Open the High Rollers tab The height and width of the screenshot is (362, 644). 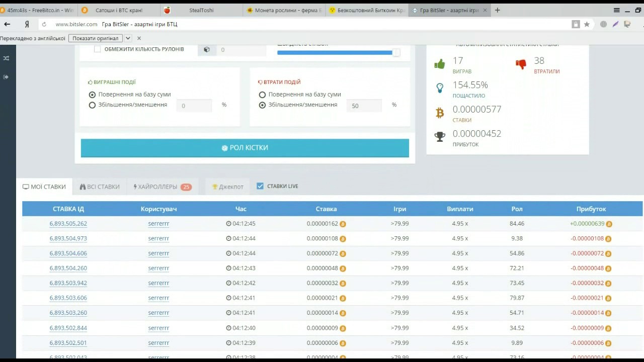click(163, 187)
